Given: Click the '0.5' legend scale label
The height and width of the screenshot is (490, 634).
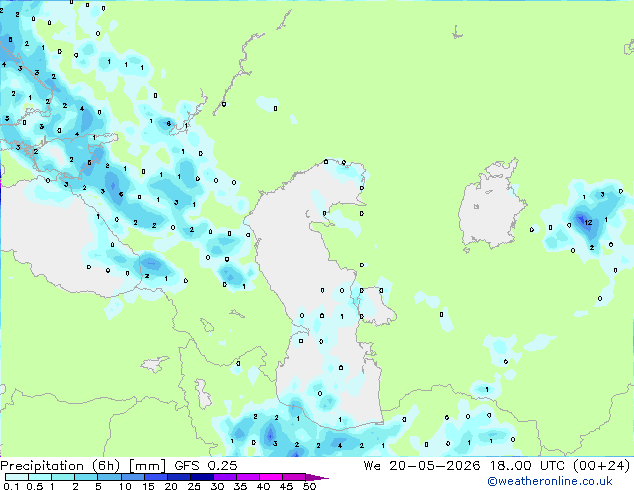Looking at the screenshot, I should click(x=35, y=486).
